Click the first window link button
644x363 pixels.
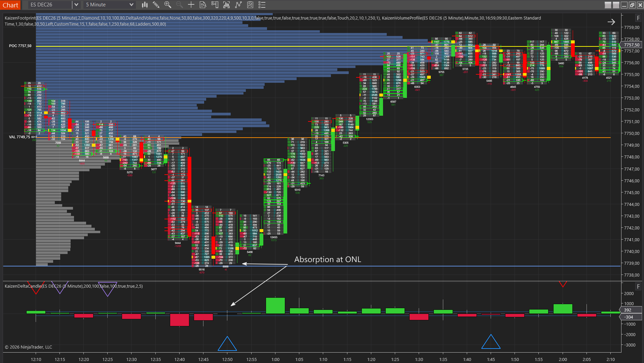[608, 5]
